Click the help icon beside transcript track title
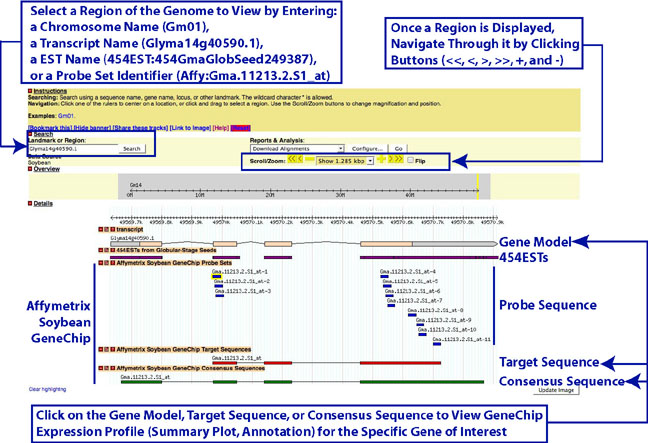 (112, 229)
